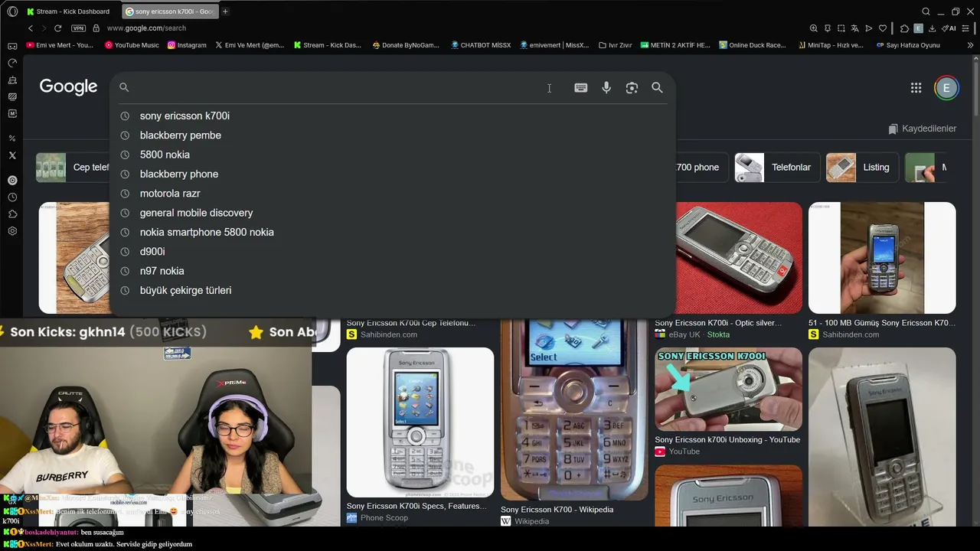Open the AI assistant button in toolbar
The height and width of the screenshot is (551, 980).
[x=949, y=28]
